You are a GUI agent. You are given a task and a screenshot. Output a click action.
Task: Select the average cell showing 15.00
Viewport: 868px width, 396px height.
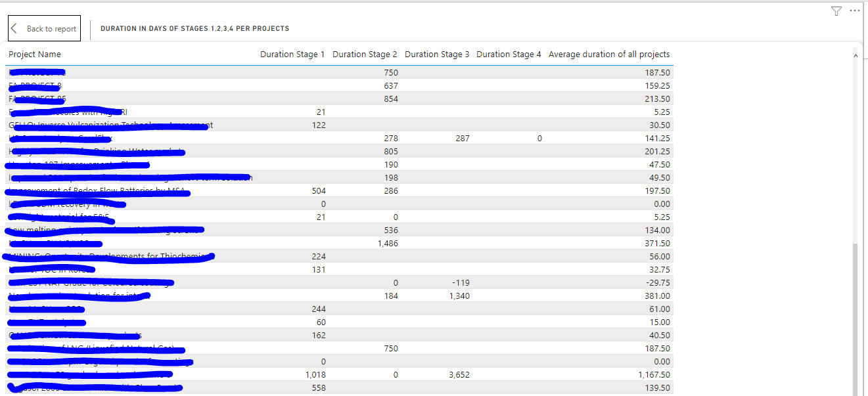(660, 322)
